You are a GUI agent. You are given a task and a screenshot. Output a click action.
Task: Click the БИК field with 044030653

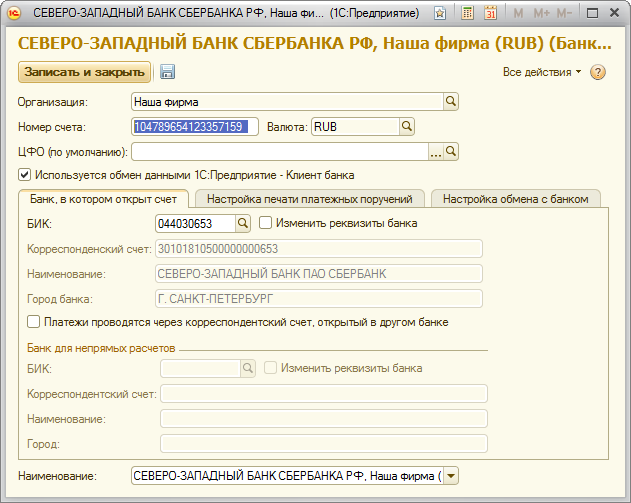196,223
